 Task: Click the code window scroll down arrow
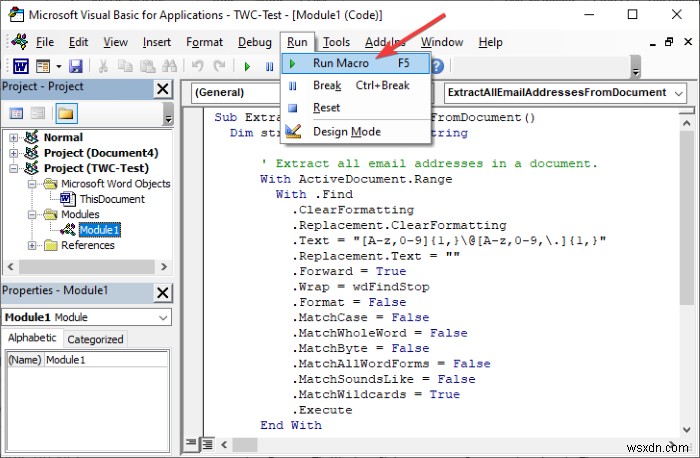pos(687,430)
